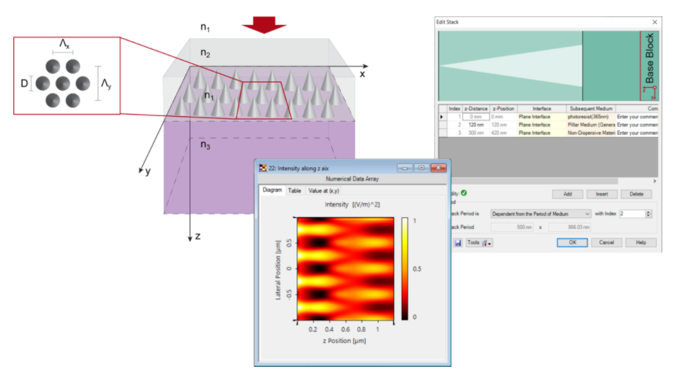Click the intensity color scale bar
Screen dimensions: 678x378
(x=404, y=269)
